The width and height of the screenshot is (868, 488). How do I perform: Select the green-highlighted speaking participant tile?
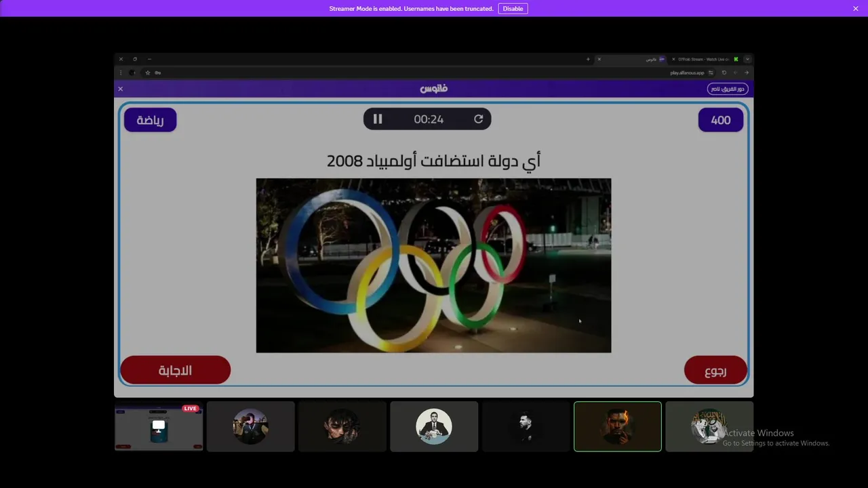[618, 426]
